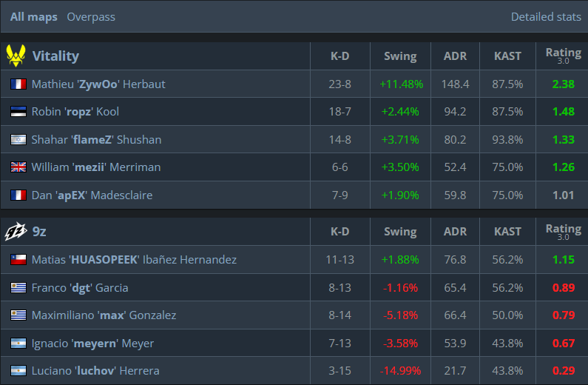Click the 9z team logo icon
This screenshot has width=588, height=385.
pos(16,232)
